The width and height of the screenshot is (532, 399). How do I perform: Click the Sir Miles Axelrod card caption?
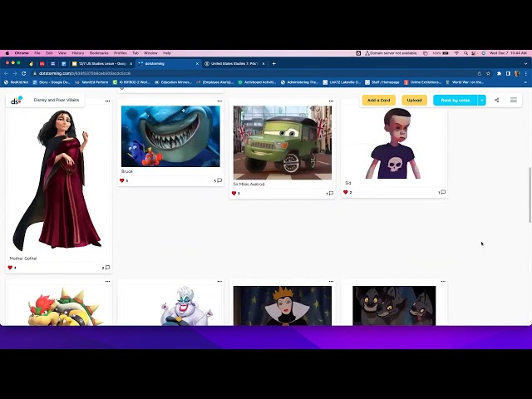[x=249, y=185]
